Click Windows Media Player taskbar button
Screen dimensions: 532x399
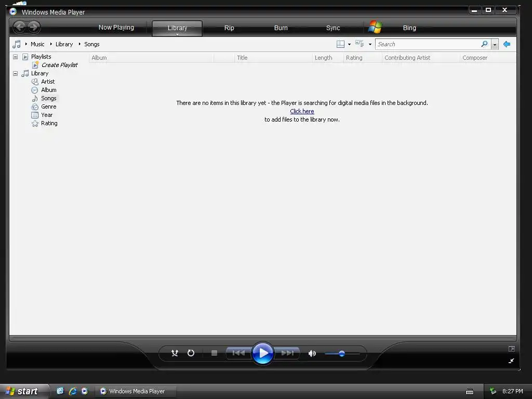(135, 391)
